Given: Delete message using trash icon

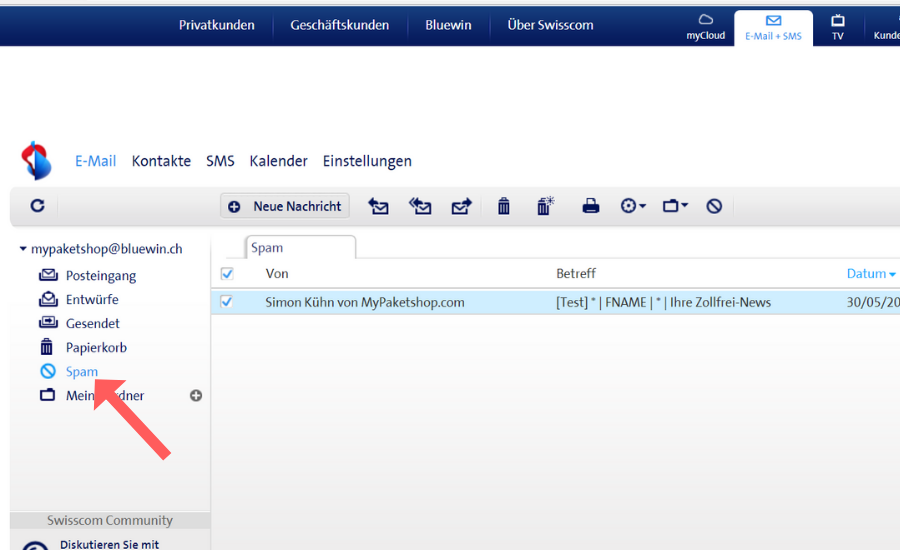Looking at the screenshot, I should coord(504,206).
